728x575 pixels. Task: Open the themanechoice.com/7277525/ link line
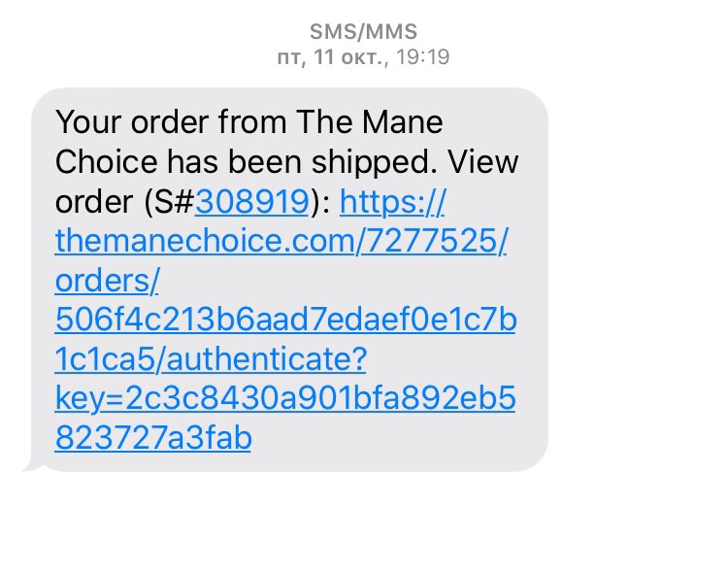[x=281, y=241]
